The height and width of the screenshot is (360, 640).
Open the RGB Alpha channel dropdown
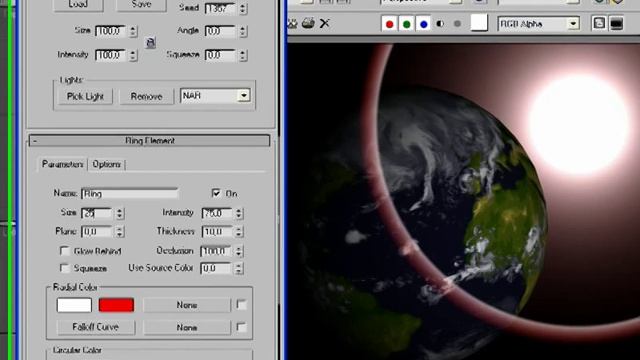click(x=539, y=24)
